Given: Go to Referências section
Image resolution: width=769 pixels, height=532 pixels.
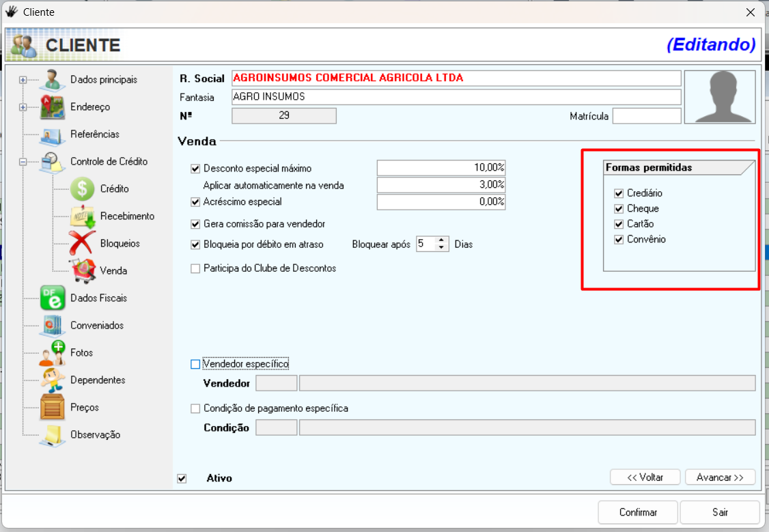Looking at the screenshot, I should pos(94,135).
